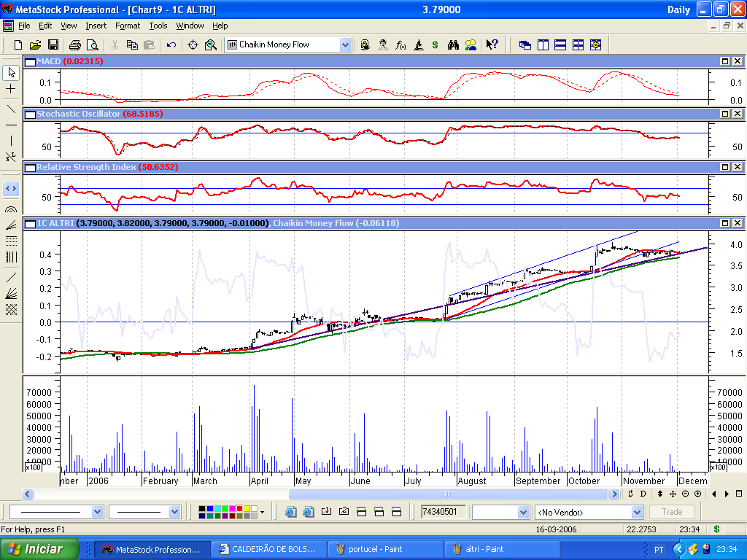Toggle the left-right scroll arrows tool
The width and height of the screenshot is (747, 560).
[x=11, y=189]
